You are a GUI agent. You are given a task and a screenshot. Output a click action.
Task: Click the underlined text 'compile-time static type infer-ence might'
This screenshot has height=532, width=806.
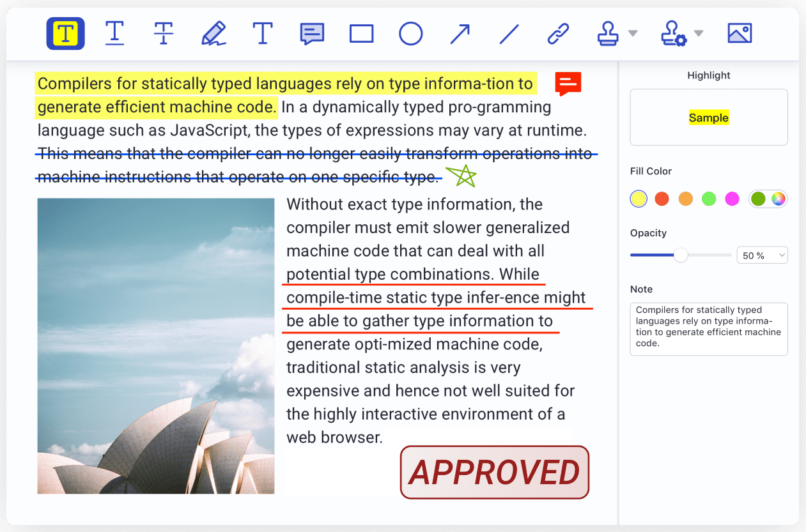pos(436,298)
